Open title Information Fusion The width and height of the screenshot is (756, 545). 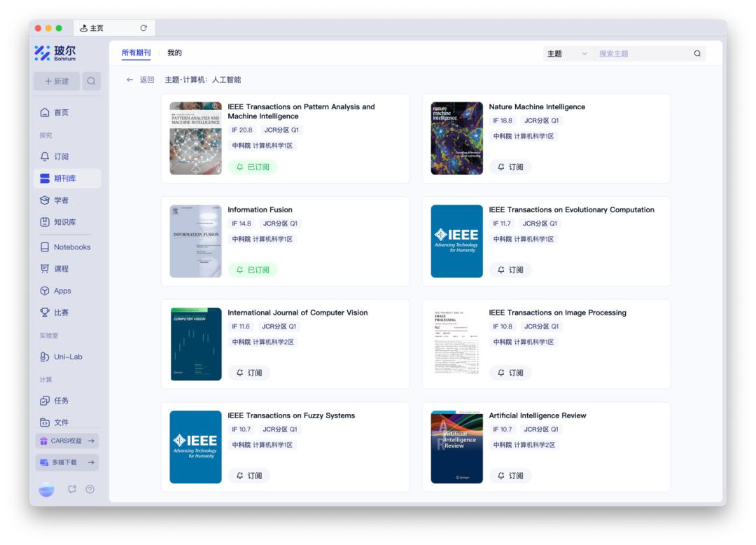(260, 209)
